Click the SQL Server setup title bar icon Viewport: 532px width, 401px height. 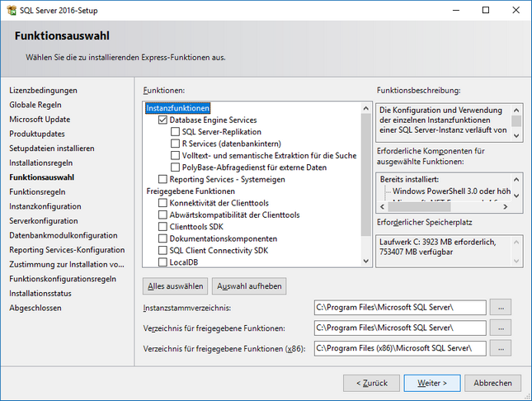coord(12,10)
